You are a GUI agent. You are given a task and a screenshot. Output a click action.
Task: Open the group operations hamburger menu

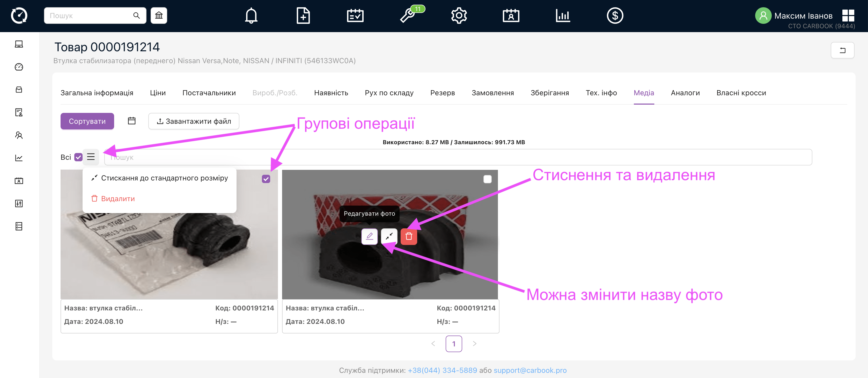[x=91, y=157]
